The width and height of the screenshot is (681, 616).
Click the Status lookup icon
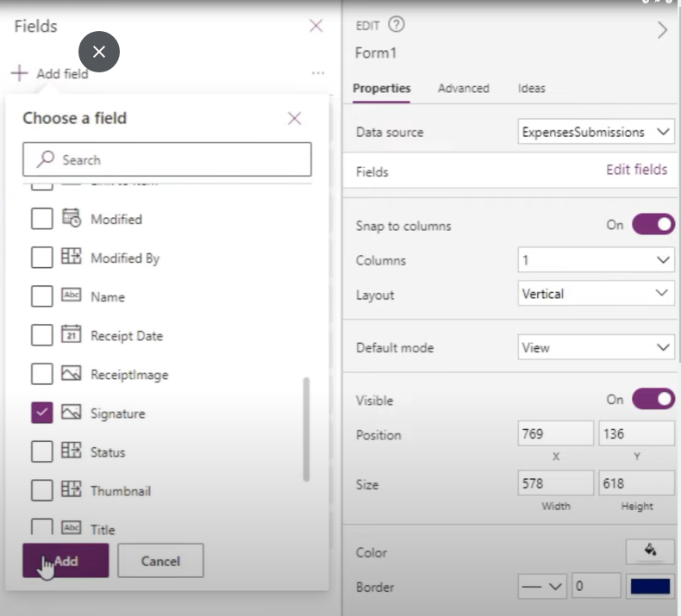(x=72, y=451)
